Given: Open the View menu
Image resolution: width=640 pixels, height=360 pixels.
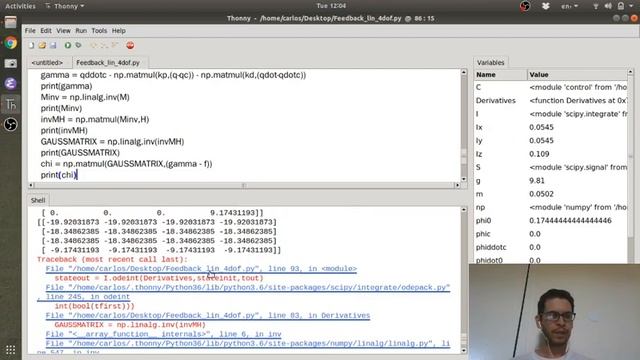Looking at the screenshot, I should click(63, 31).
